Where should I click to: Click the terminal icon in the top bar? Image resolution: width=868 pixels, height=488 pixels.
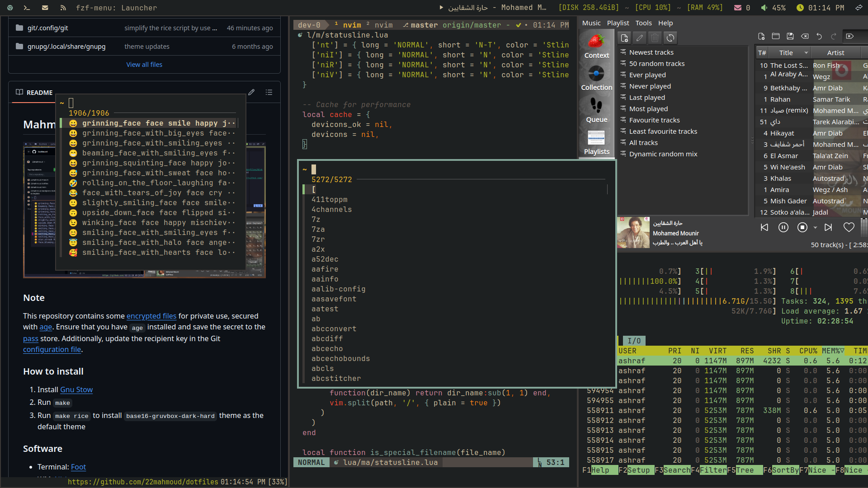click(27, 8)
